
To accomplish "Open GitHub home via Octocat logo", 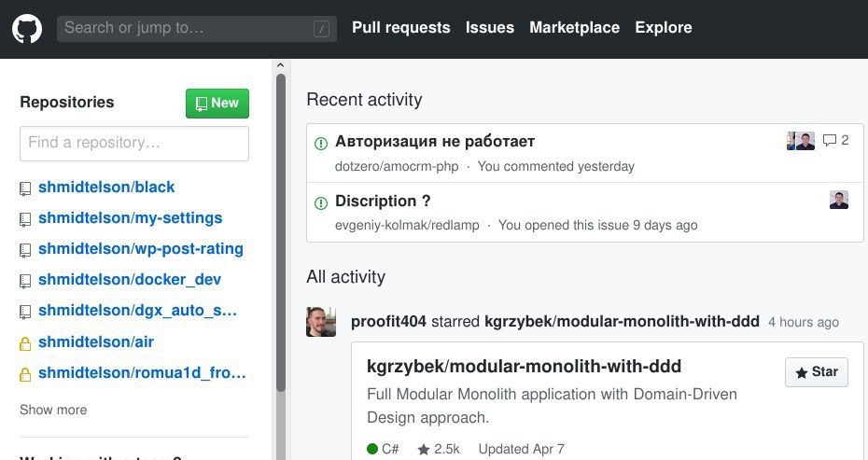I will [27, 28].
